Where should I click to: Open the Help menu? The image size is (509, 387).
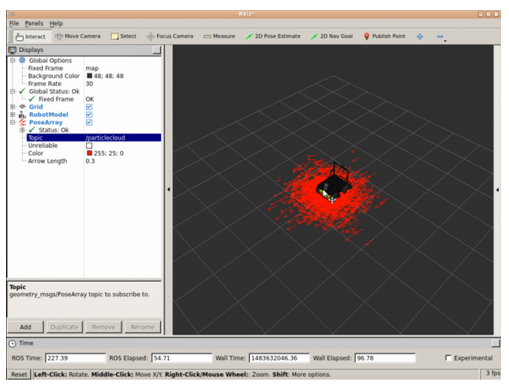point(56,23)
